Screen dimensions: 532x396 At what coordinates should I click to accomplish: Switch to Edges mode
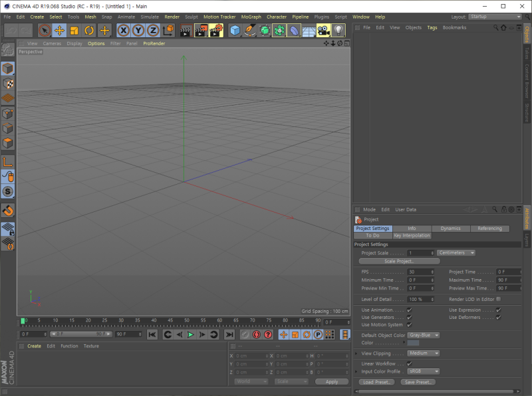[x=7, y=128]
